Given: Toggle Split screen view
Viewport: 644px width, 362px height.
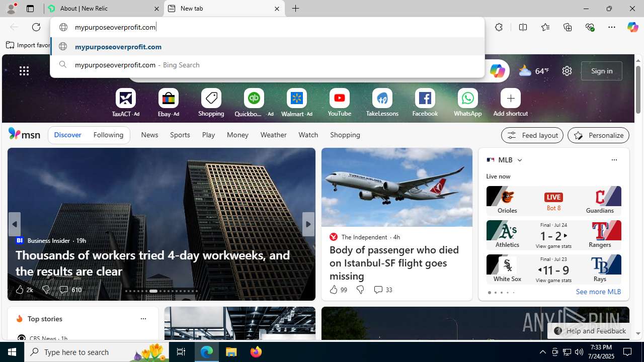Looking at the screenshot, I should point(523,27).
